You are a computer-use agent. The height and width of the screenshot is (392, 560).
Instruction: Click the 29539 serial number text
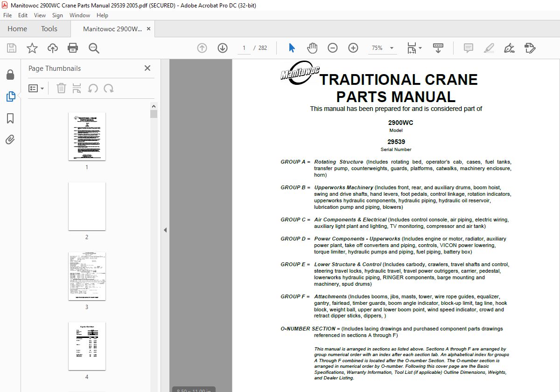396,142
